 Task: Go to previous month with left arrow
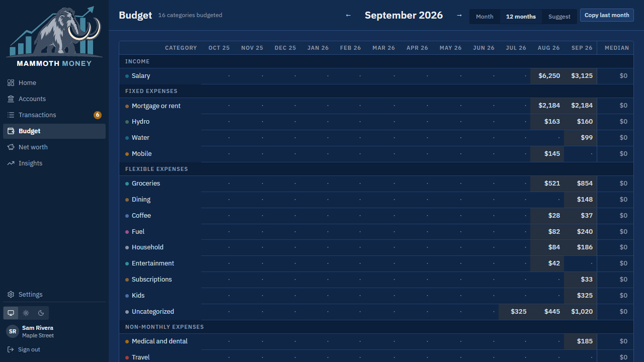point(348,16)
